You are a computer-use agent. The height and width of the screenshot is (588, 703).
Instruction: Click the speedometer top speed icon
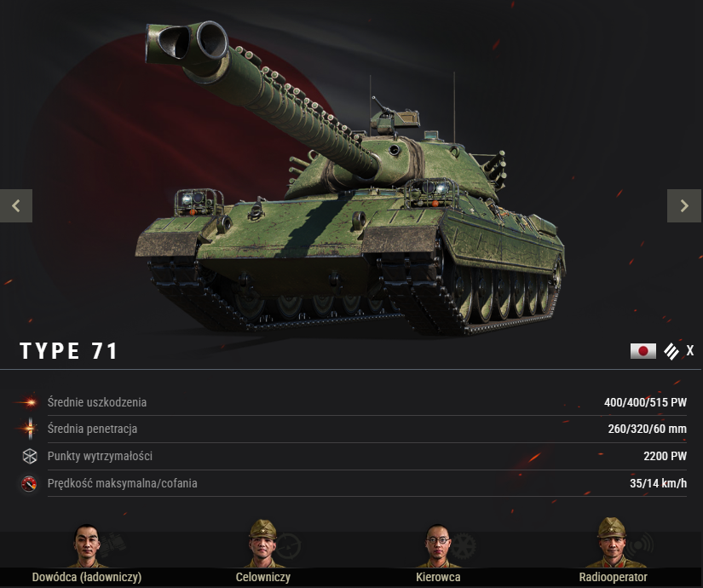point(29,483)
